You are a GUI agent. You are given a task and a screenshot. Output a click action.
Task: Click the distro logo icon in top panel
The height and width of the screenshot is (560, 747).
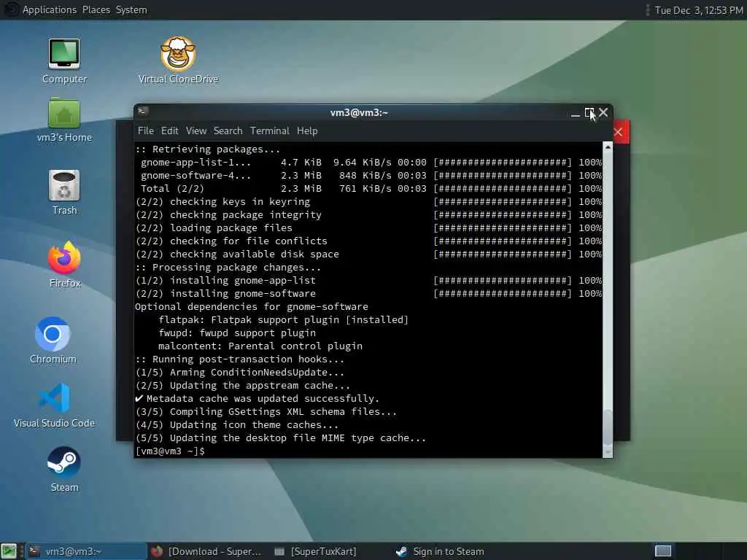(10, 9)
